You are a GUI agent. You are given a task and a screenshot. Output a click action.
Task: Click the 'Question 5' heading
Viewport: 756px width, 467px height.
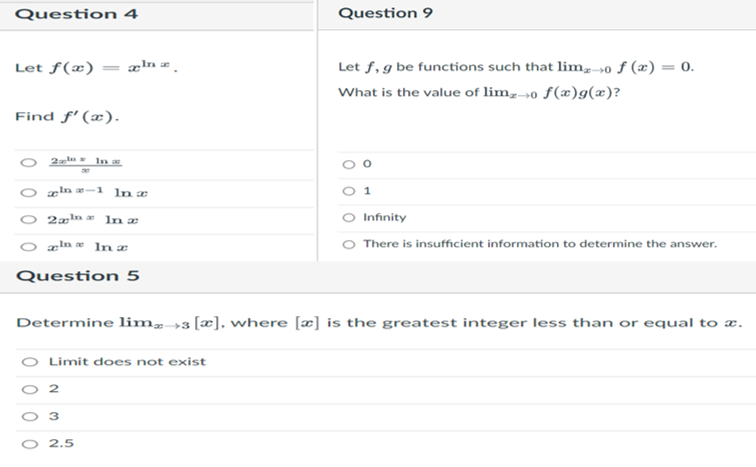point(77,275)
